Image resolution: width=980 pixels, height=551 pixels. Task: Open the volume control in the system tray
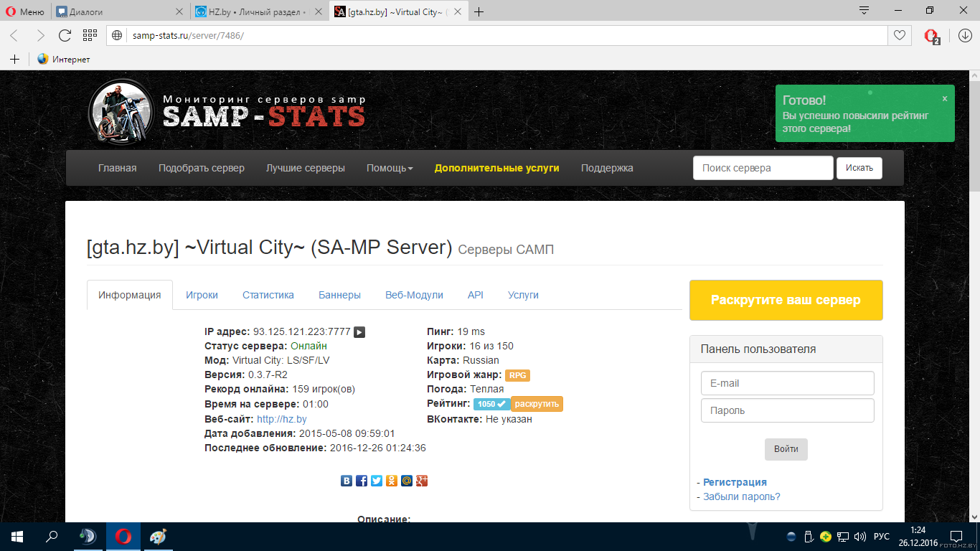860,537
